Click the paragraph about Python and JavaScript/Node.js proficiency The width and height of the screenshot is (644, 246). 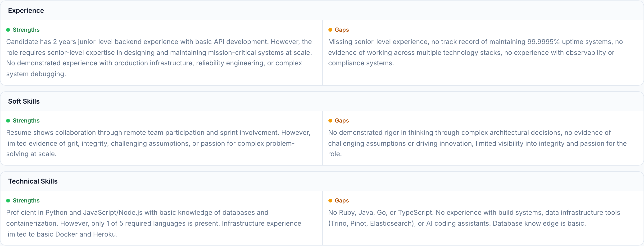[154, 223]
